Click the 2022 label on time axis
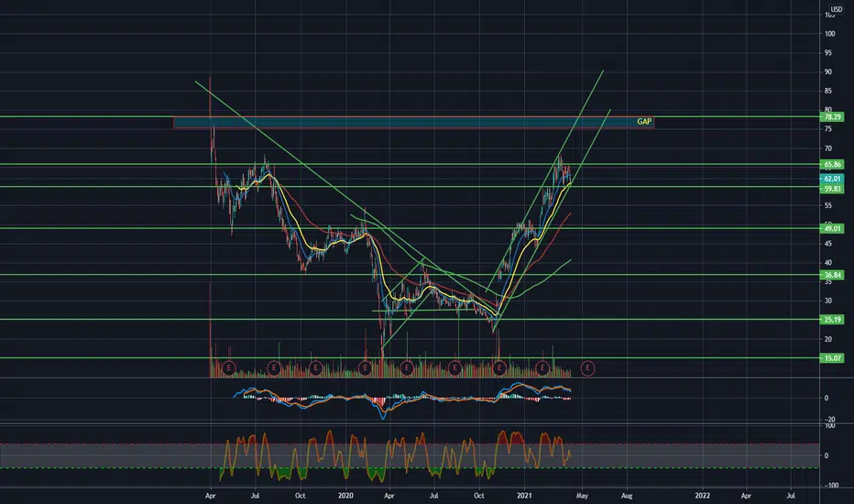 [703, 496]
